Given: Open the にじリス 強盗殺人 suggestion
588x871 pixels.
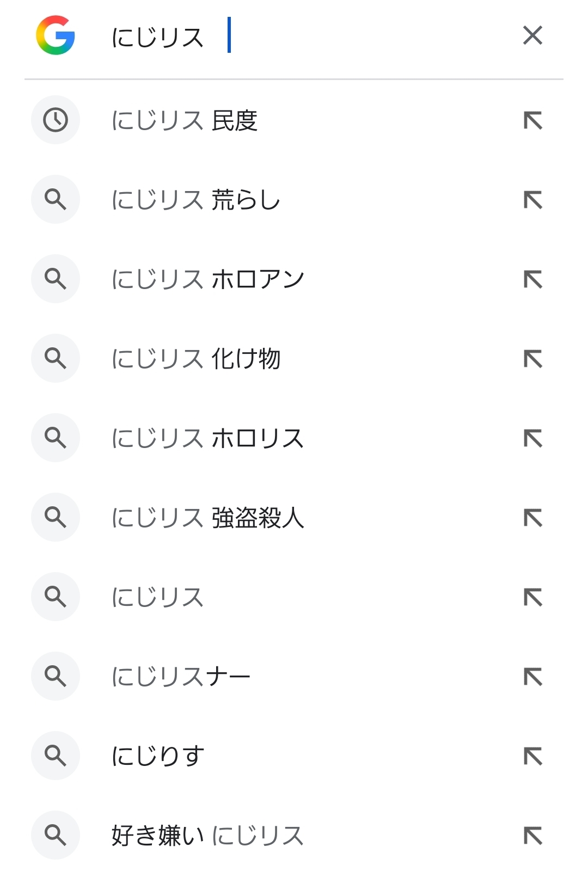Looking at the screenshot, I should (x=207, y=518).
